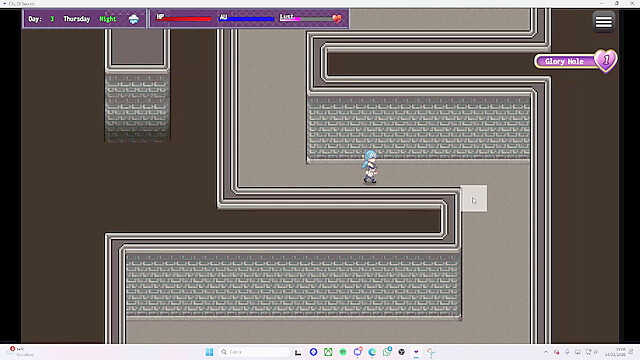Click the red recording tray icon
Image resolution: width=640 pixels, height=360 pixels.
tap(557, 352)
